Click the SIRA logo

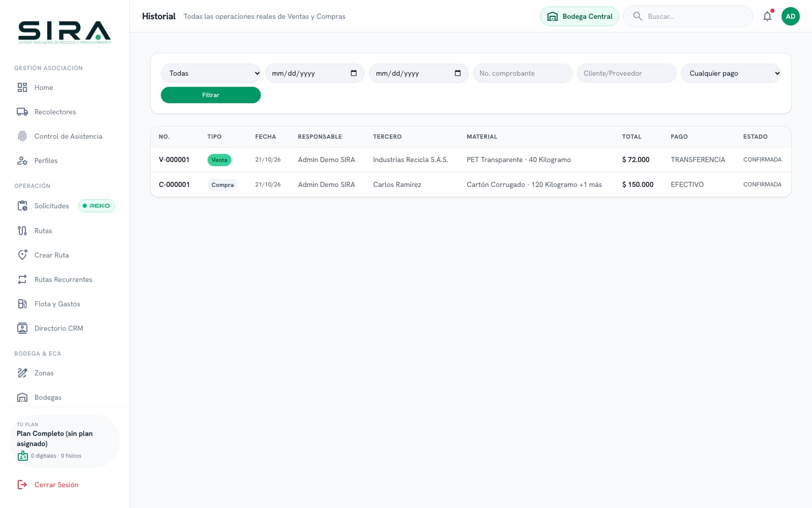(64, 33)
